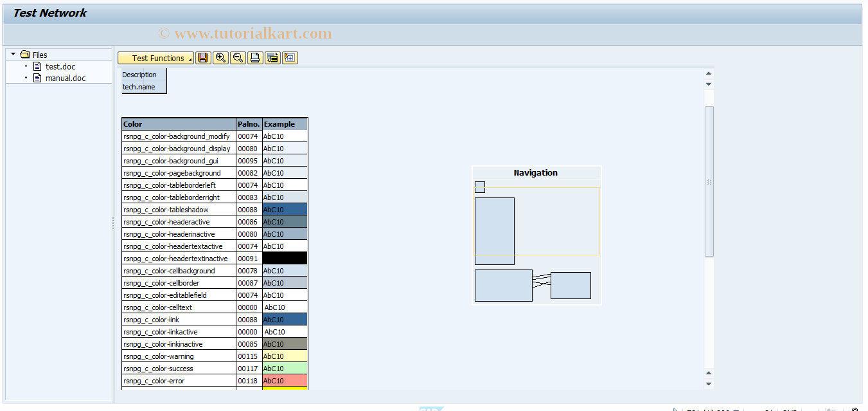This screenshot has height=411, width=868.
Task: Click the linkinactive olive example swatch
Action: (x=285, y=344)
